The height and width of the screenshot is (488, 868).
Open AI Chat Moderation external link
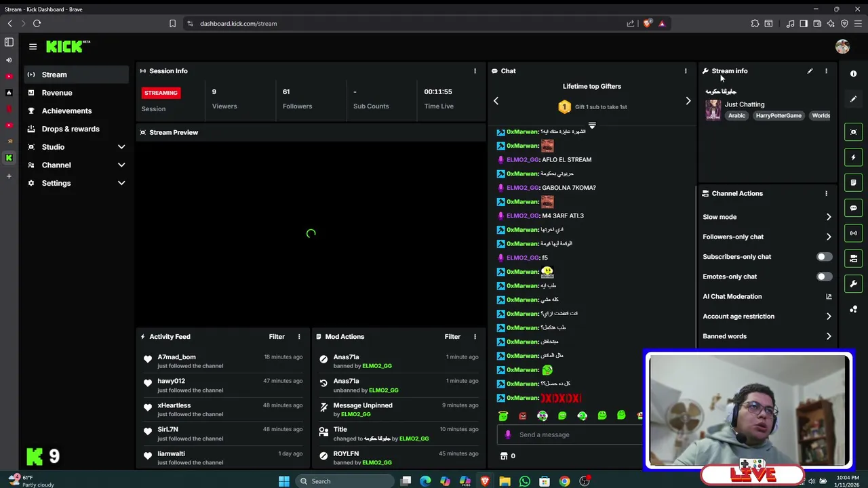pyautogui.click(x=829, y=296)
